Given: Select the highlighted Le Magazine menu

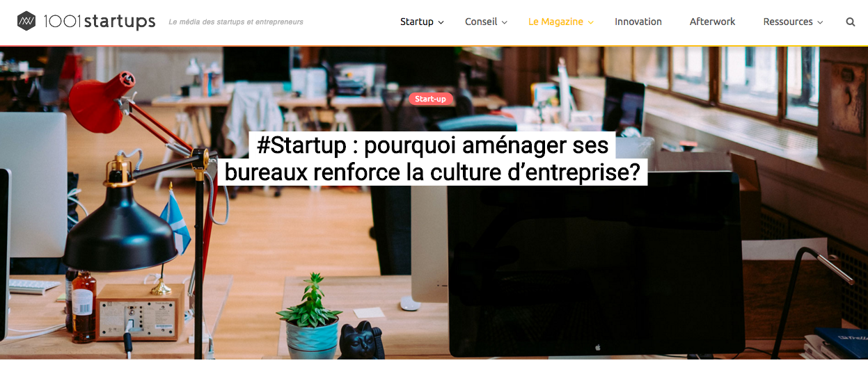Looking at the screenshot, I should (555, 22).
